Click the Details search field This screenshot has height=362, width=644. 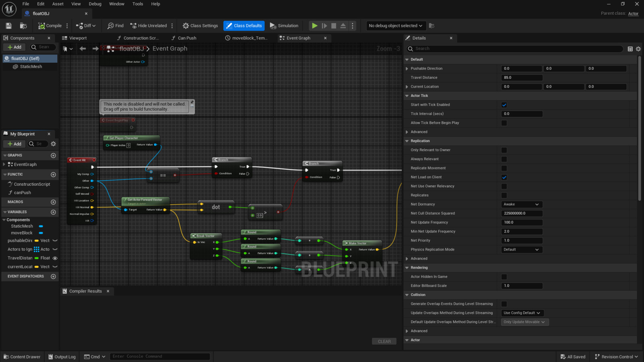point(514,49)
